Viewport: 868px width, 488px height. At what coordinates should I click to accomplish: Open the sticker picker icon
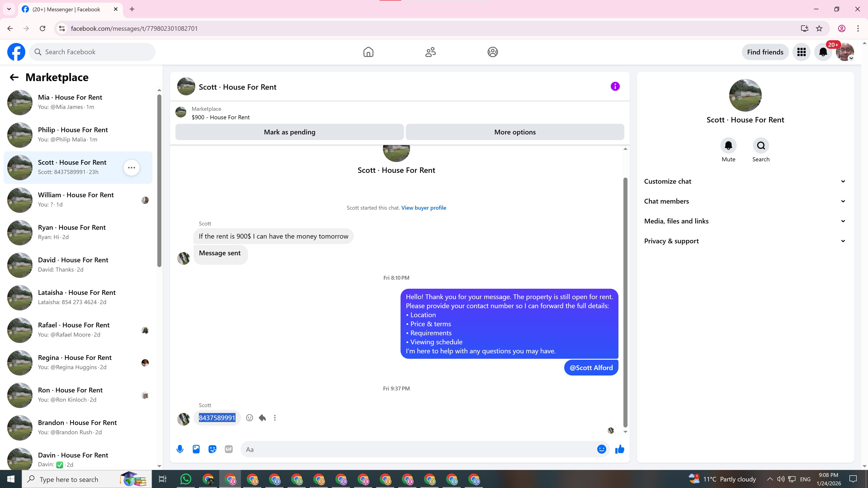[212, 449]
